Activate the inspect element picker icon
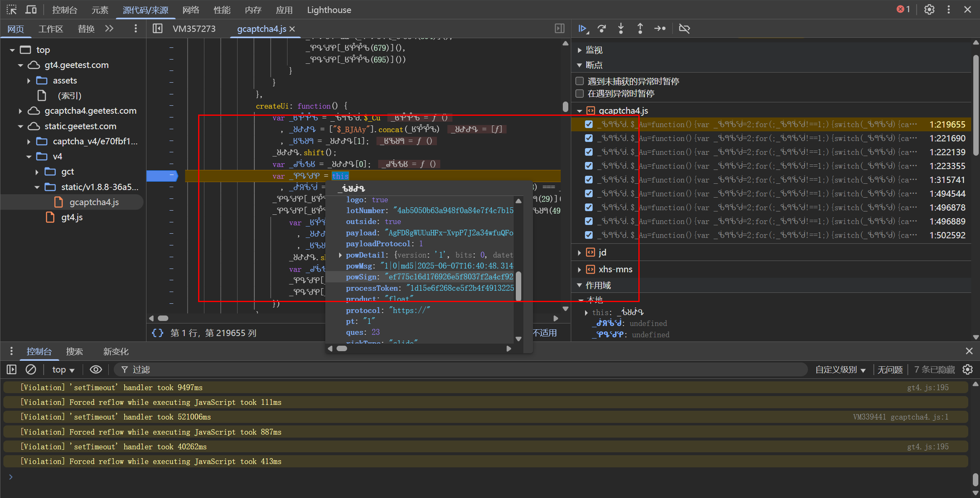The height and width of the screenshot is (498, 980). pyautogui.click(x=11, y=10)
